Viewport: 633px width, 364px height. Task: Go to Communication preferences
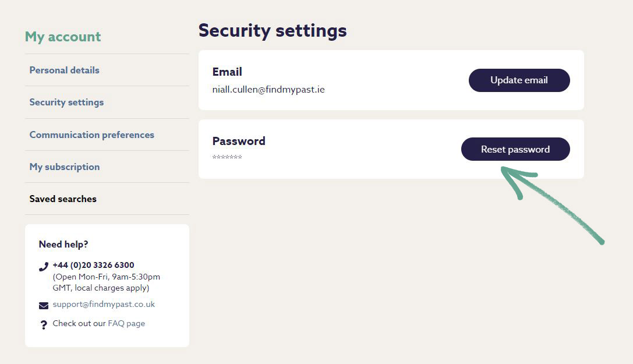[91, 135]
